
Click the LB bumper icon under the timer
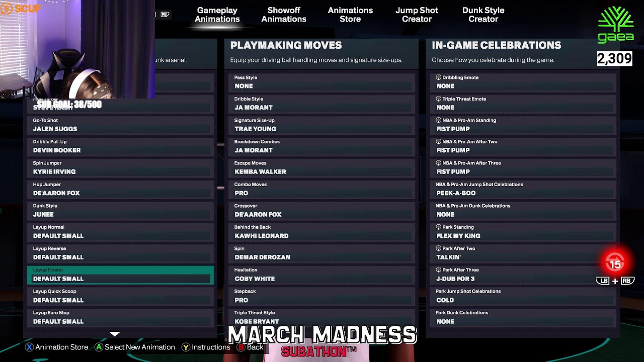coord(603,281)
